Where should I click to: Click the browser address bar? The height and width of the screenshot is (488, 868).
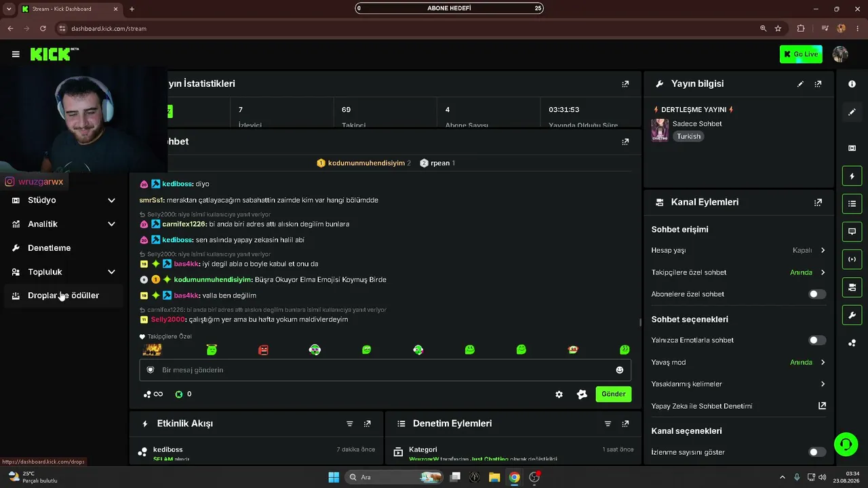[x=407, y=28]
